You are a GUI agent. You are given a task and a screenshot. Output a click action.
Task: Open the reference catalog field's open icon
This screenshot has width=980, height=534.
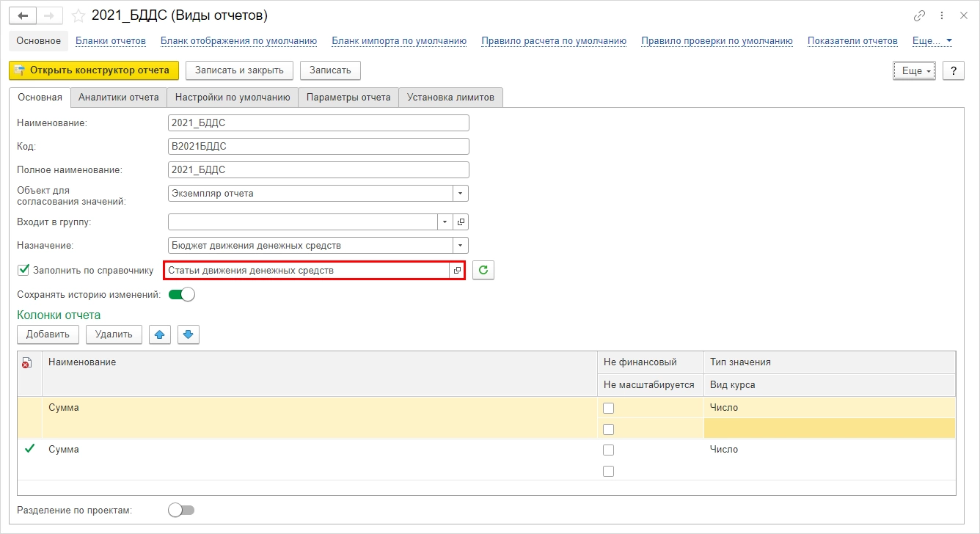457,270
